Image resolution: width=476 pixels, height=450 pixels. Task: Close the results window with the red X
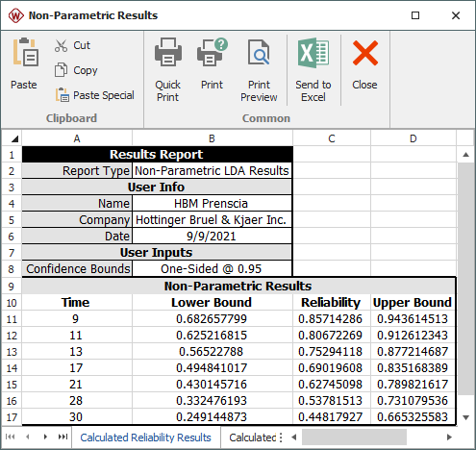tap(364, 64)
